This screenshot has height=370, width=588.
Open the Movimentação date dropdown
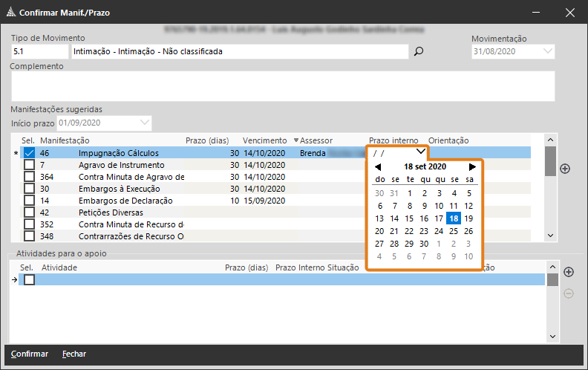[x=548, y=51]
